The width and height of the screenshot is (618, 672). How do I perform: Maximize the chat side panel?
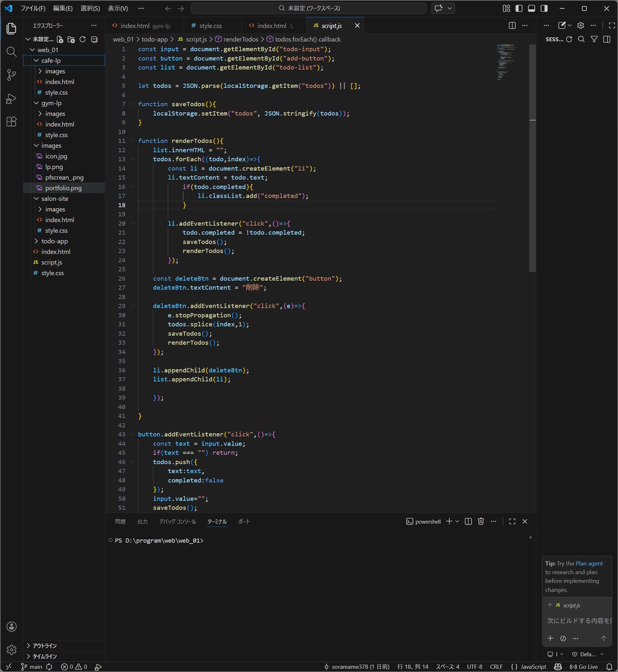[x=612, y=25]
